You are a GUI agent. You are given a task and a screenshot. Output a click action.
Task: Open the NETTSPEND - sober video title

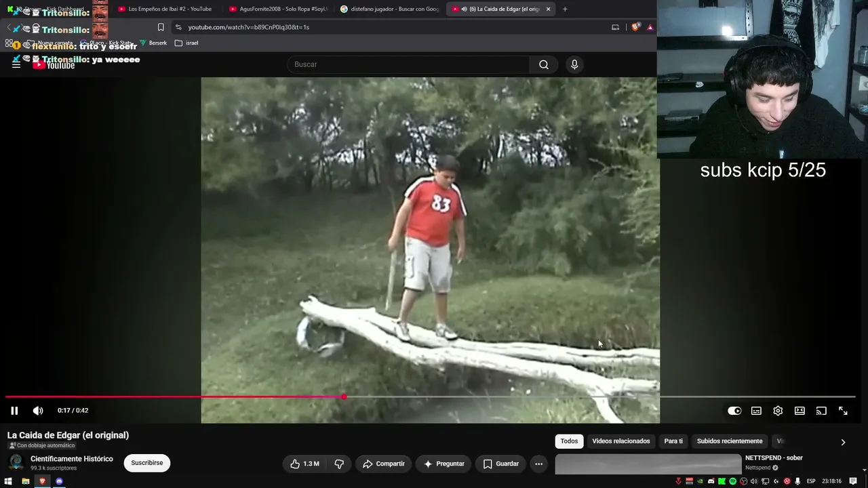point(774,458)
